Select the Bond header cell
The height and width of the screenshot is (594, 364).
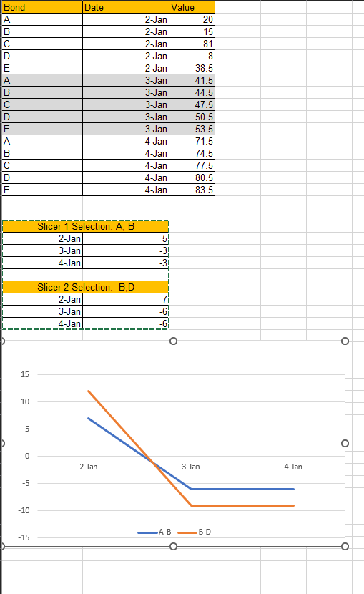42,7
